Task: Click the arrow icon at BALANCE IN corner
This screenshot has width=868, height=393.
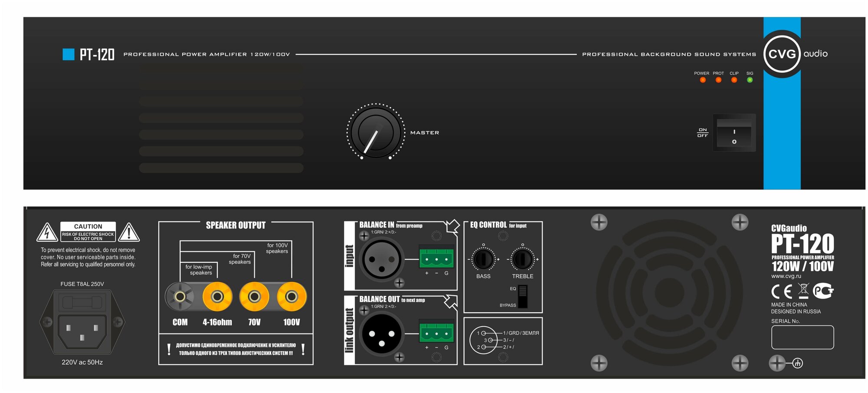Action: pyautogui.click(x=453, y=226)
